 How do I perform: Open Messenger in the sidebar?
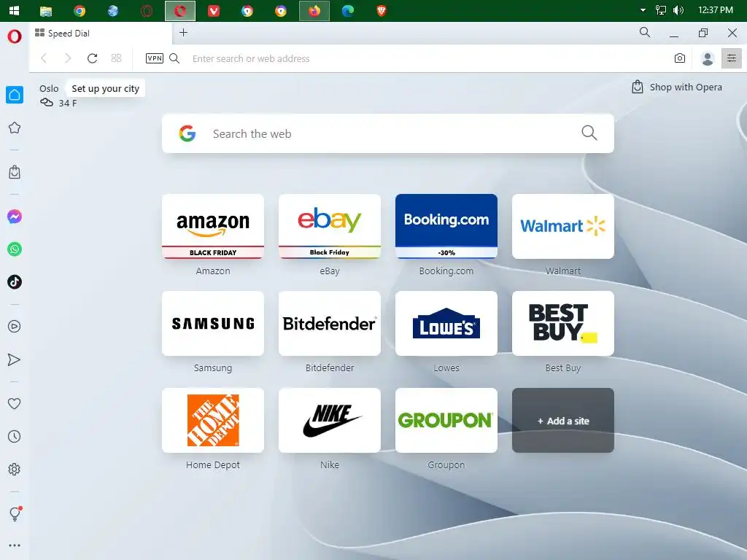point(15,217)
